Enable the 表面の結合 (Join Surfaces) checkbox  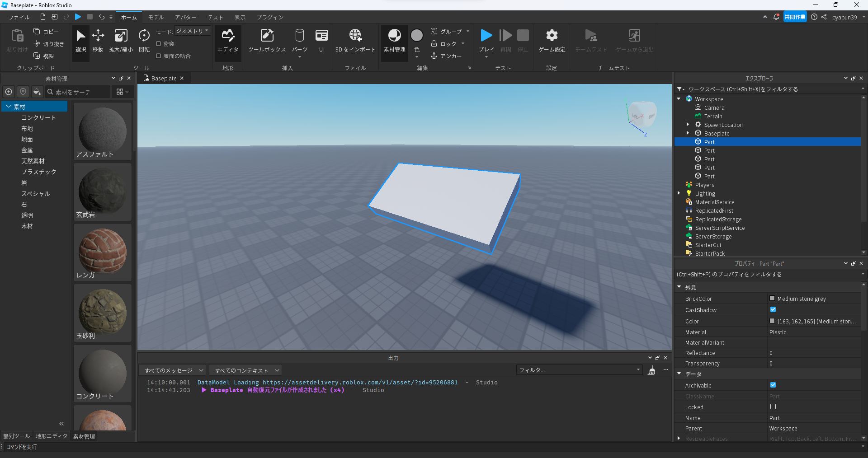[159, 56]
